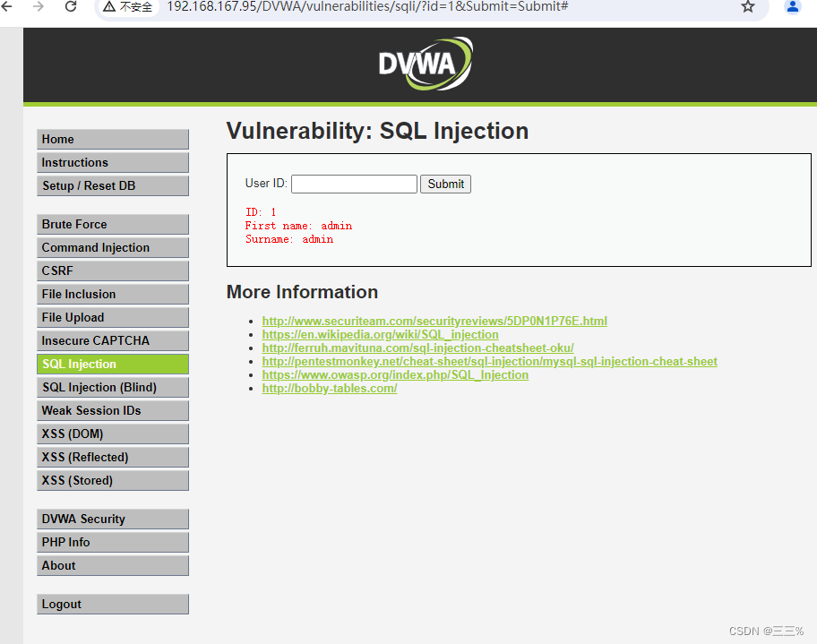This screenshot has width=817, height=644.
Task: Click the insecure site warning icon
Action: click(109, 7)
